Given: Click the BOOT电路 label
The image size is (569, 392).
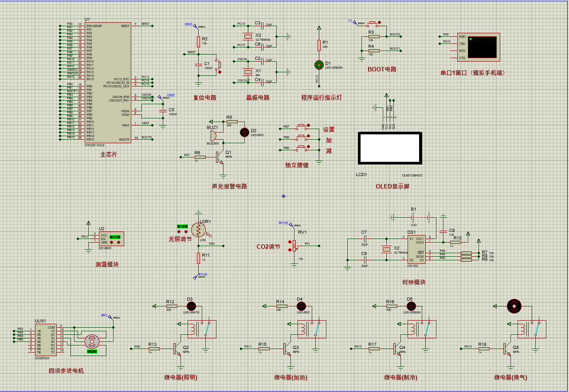Looking at the screenshot, I should (x=382, y=69).
